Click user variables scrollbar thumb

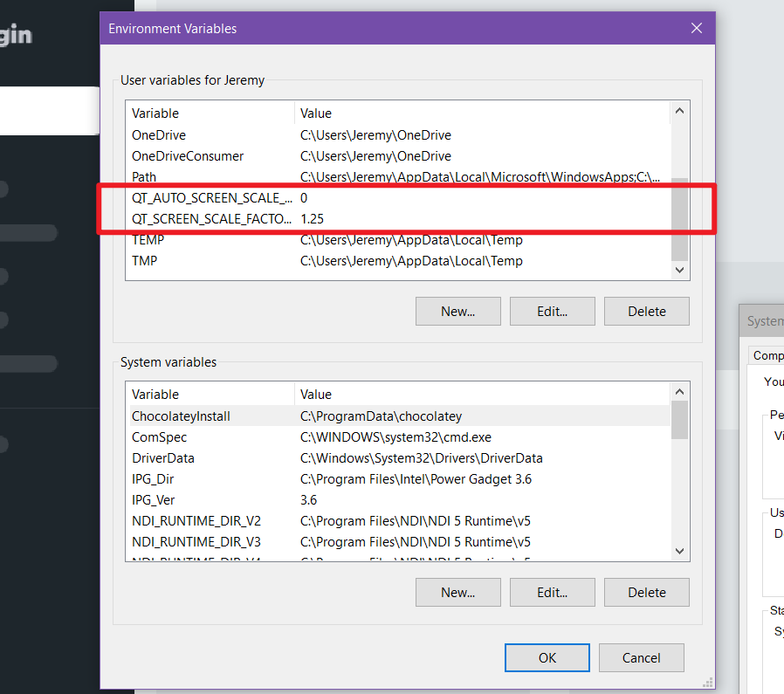[x=679, y=219]
